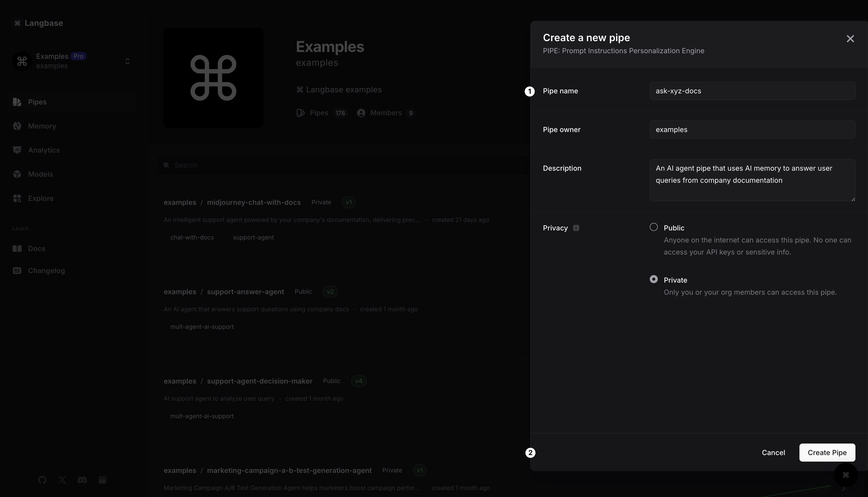The image size is (868, 497).
Task: Open the X (Twitter) icon link
Action: coord(62,480)
